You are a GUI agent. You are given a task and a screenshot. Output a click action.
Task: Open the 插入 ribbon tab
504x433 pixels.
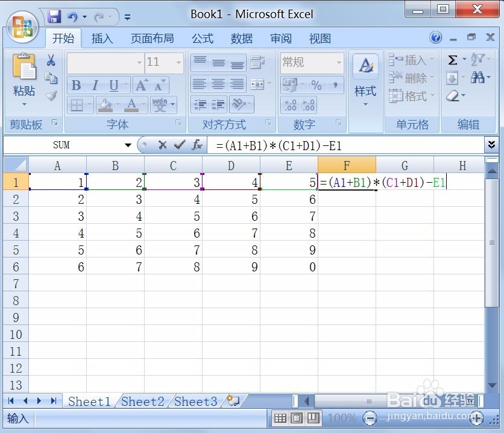102,39
